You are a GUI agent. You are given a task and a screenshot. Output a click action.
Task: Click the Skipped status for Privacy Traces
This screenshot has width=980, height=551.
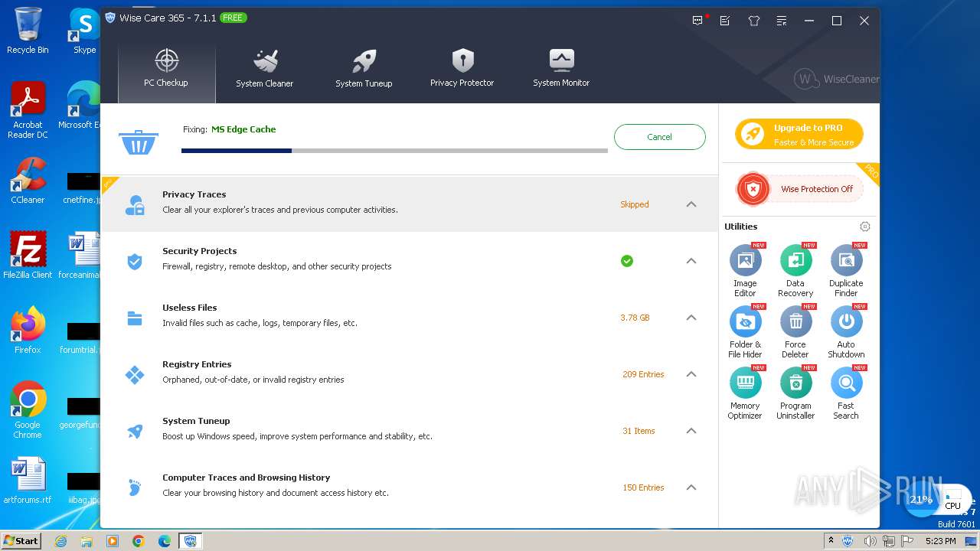pos(635,204)
